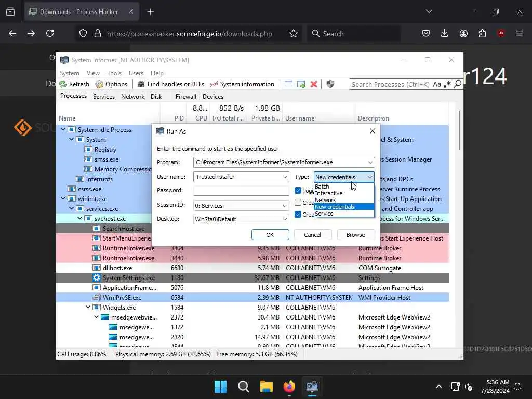Switch to the Firewall tab
Screen dimensions: 532x399
pyautogui.click(x=185, y=96)
